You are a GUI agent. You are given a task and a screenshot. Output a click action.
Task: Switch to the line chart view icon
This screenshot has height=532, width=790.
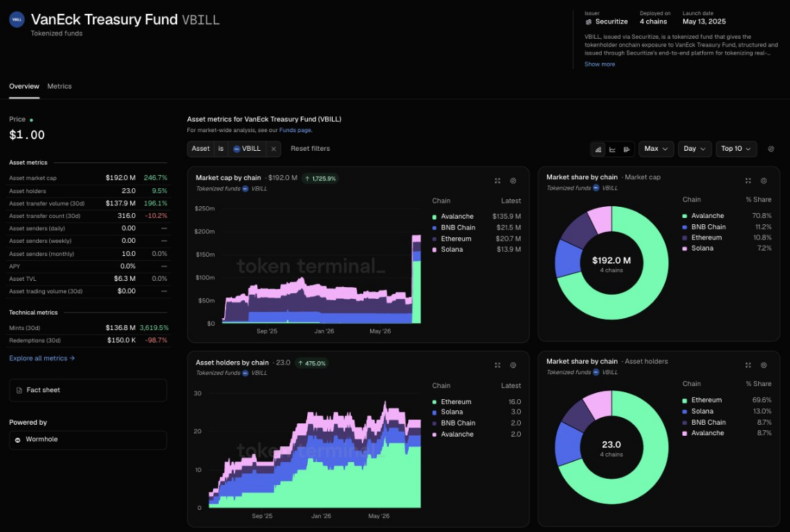tap(612, 149)
